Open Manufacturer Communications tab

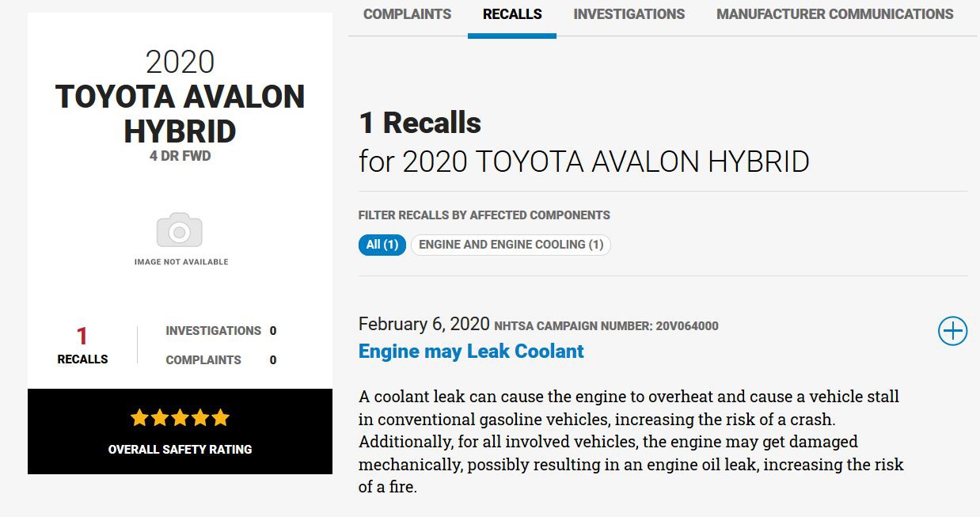(x=834, y=14)
